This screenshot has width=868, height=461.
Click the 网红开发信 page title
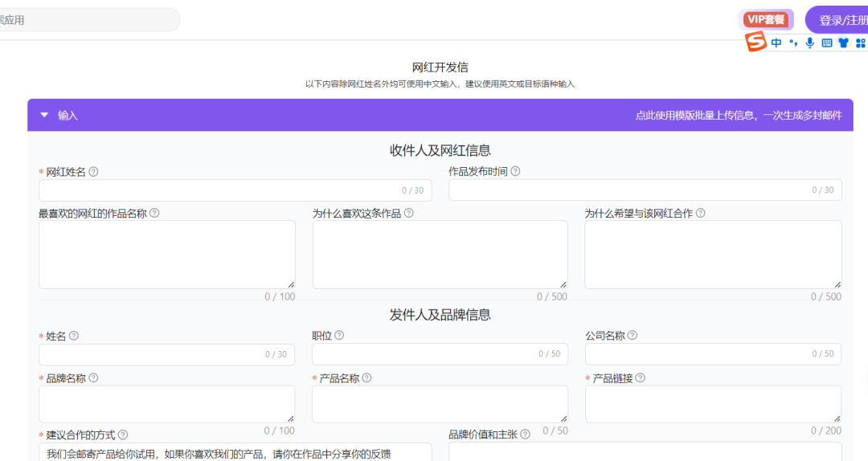click(x=440, y=67)
